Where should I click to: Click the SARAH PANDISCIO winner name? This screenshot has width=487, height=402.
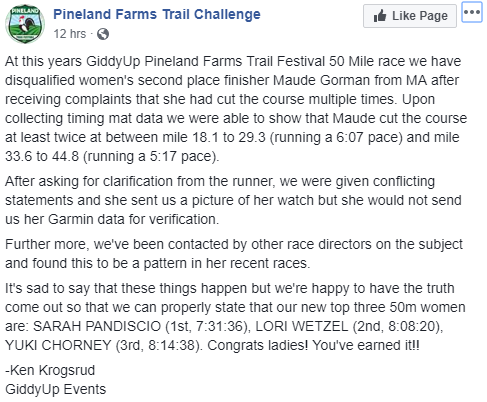[x=97, y=326]
